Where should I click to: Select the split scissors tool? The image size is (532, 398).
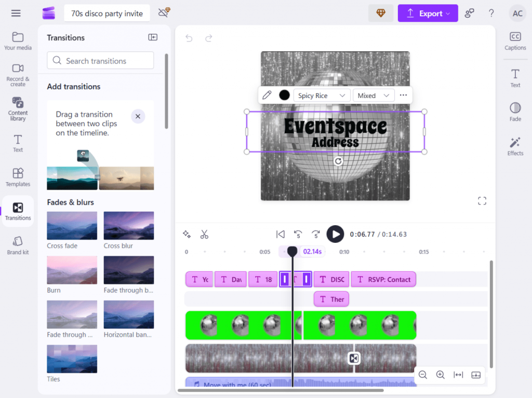204,234
